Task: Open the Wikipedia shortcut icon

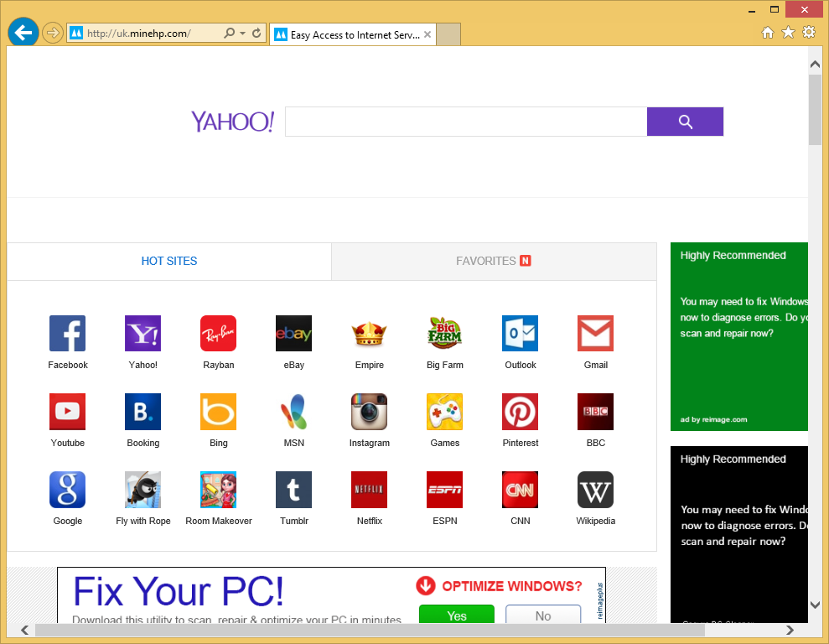Action: [x=595, y=489]
